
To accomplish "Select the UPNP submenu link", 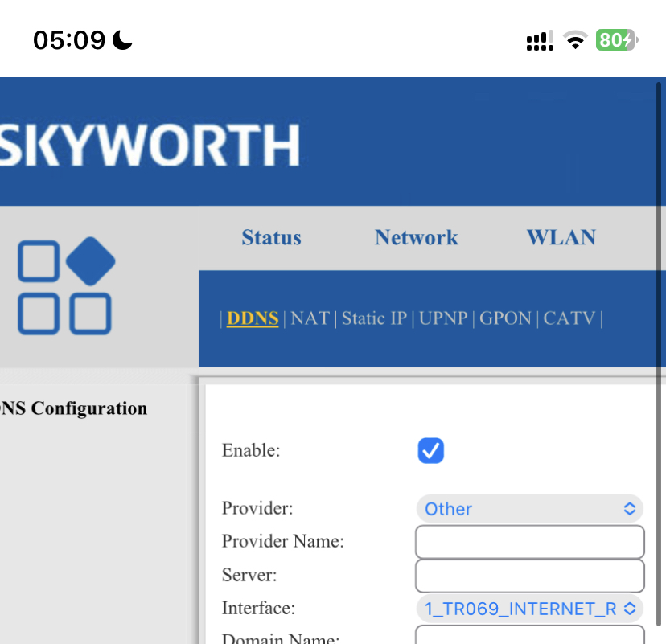I will click(443, 318).
